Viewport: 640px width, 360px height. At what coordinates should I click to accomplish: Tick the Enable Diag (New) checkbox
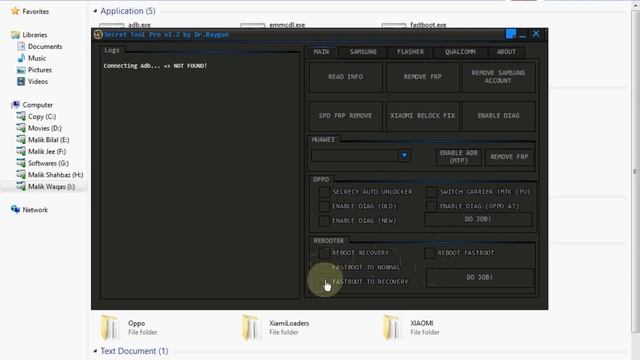(x=324, y=221)
